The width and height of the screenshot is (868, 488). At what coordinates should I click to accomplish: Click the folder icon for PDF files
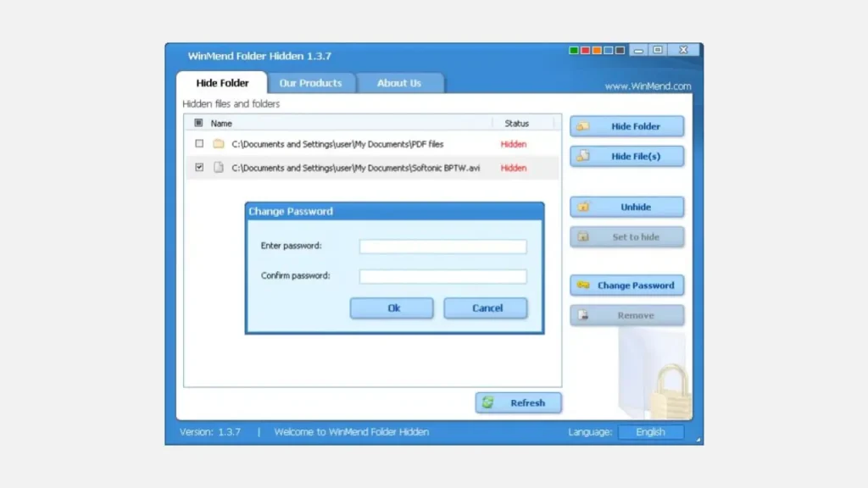tap(219, 144)
